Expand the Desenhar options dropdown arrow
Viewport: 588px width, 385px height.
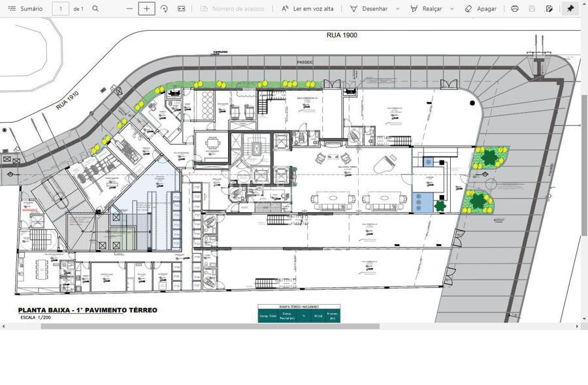coord(397,8)
